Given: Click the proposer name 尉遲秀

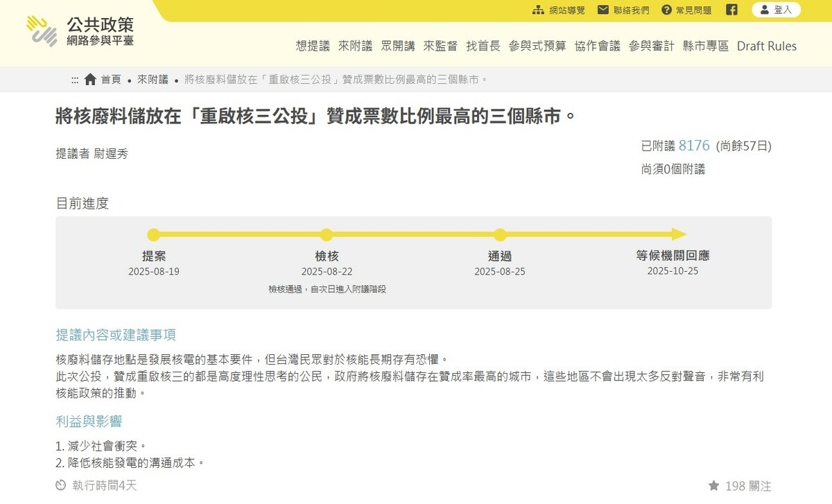Looking at the screenshot, I should tap(111, 154).
